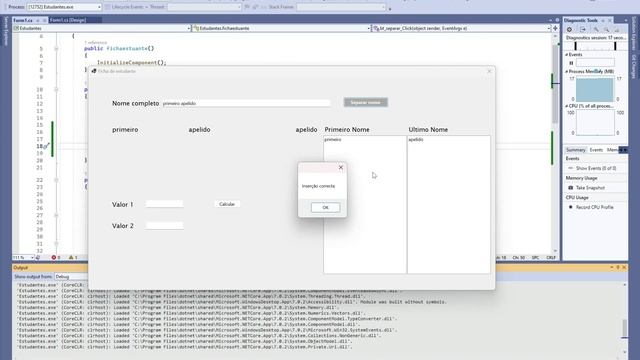This screenshot has height=360, width=640.
Task: Close the Ficha do estudante form window
Action: (x=489, y=71)
